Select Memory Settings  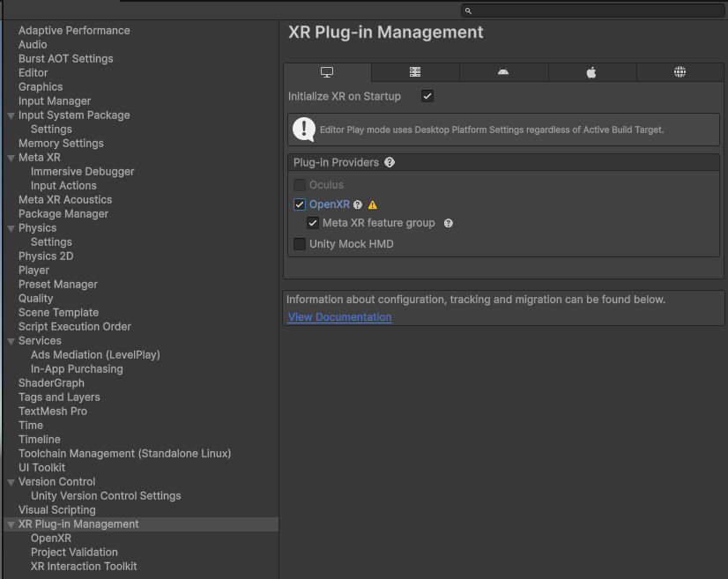61,144
